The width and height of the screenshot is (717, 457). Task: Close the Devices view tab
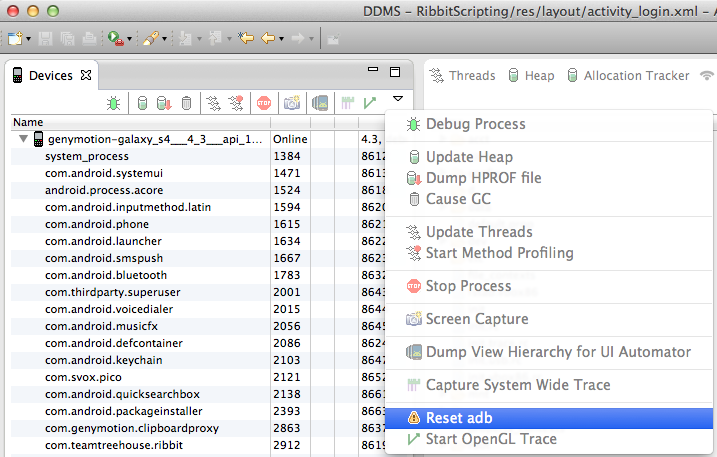coord(85,75)
